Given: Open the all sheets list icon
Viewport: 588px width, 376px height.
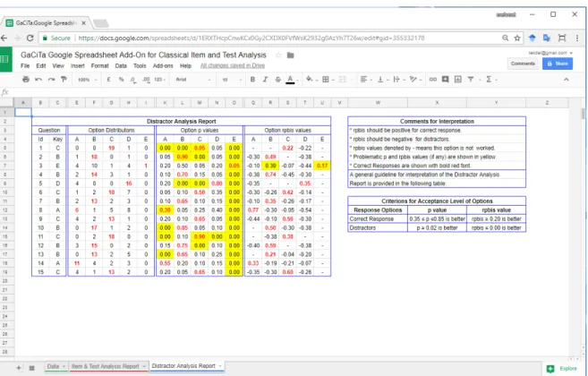Looking at the screenshot, I should [32, 368].
